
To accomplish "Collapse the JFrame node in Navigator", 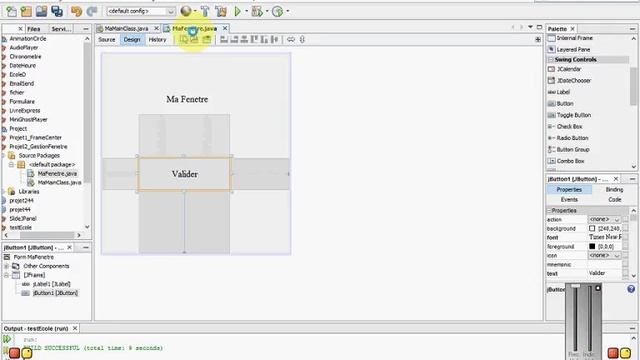I will click(7, 275).
